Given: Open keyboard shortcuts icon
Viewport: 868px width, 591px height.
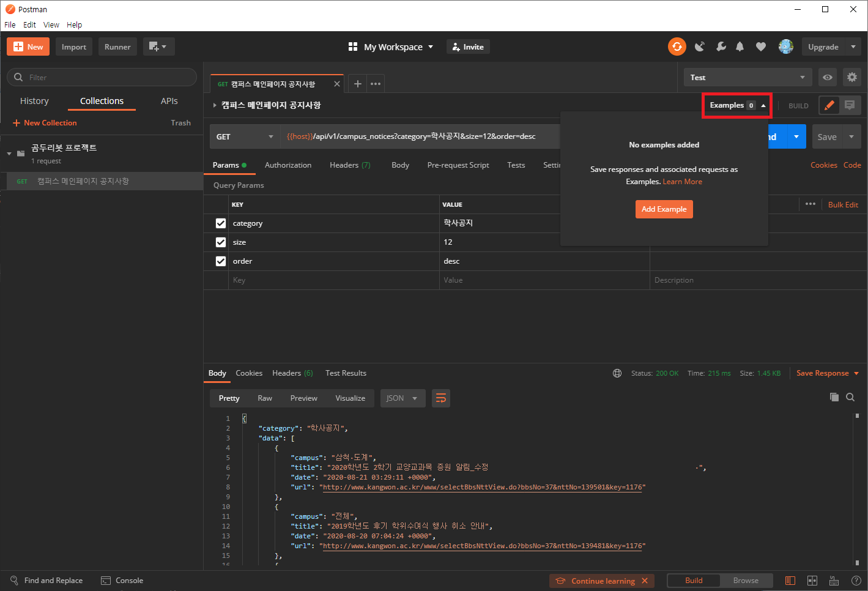Looking at the screenshot, I should [x=834, y=581].
